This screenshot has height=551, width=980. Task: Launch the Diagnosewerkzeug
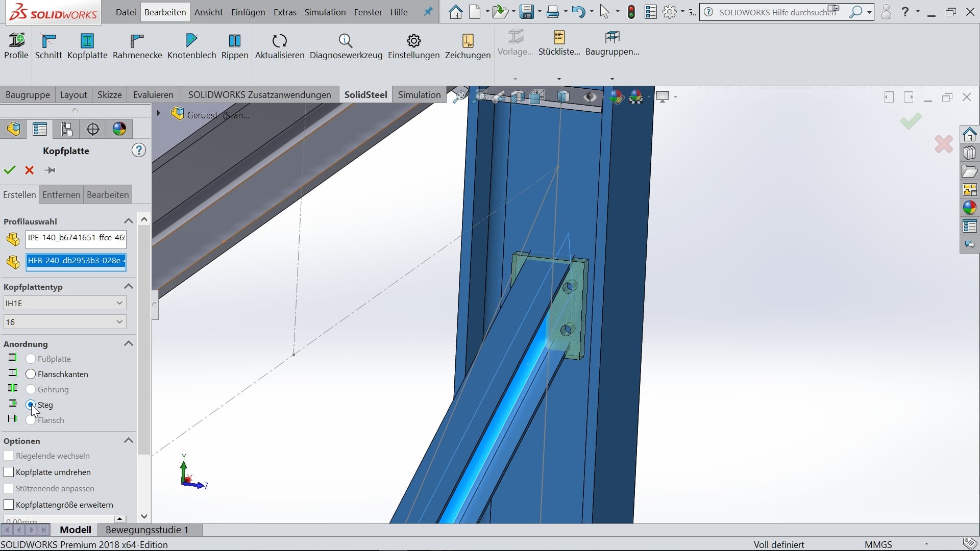click(346, 46)
